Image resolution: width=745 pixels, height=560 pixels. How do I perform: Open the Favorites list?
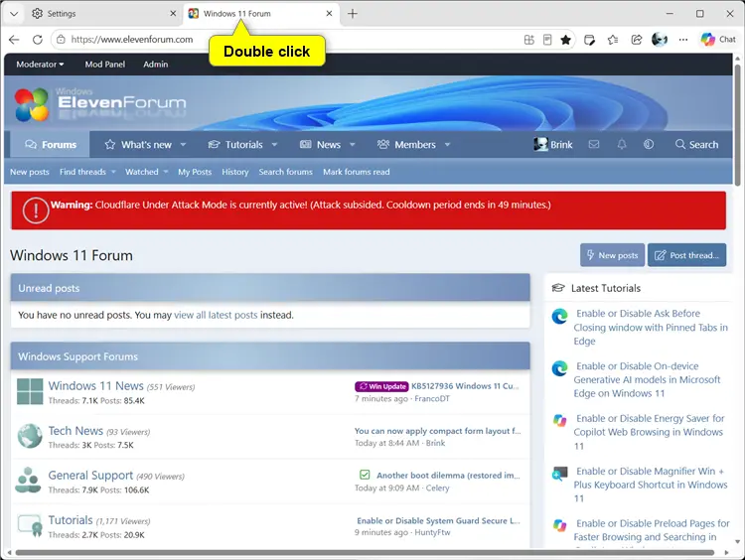point(613,40)
